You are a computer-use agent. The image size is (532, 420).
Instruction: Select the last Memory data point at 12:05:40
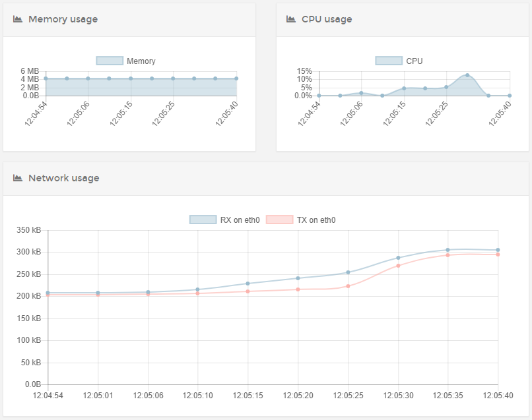[x=236, y=78]
